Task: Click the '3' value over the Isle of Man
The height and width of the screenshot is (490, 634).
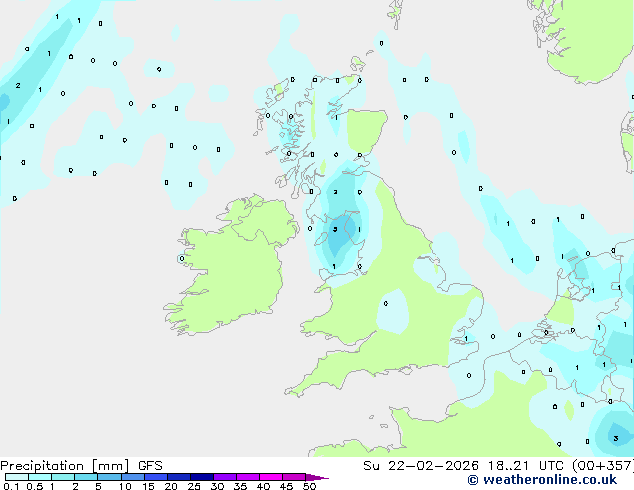Action: (x=335, y=229)
